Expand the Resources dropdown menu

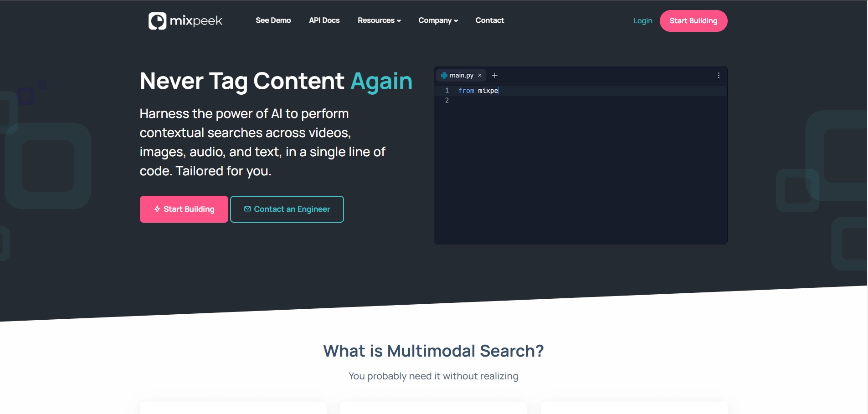pyautogui.click(x=380, y=20)
